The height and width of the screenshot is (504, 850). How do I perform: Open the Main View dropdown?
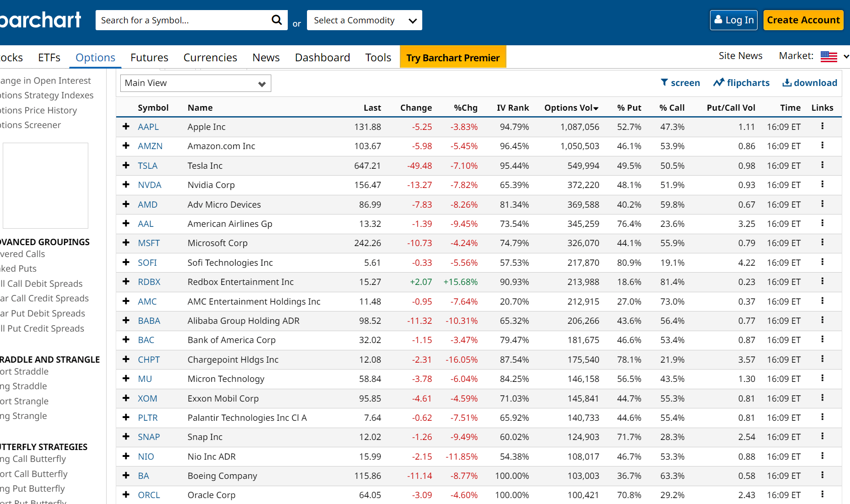click(x=195, y=83)
